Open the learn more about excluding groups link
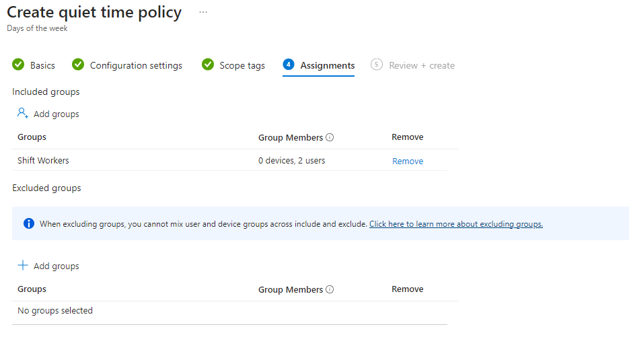 tap(455, 224)
